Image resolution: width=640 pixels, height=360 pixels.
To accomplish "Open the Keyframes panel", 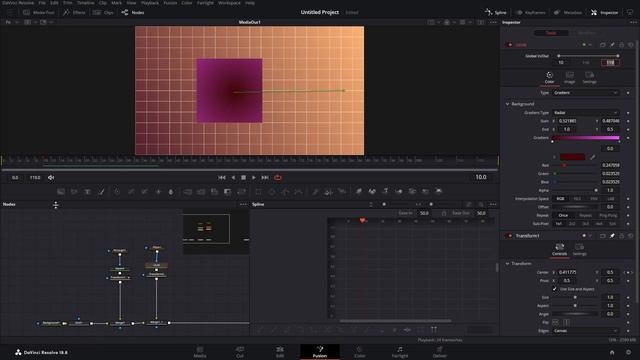I will pos(530,12).
